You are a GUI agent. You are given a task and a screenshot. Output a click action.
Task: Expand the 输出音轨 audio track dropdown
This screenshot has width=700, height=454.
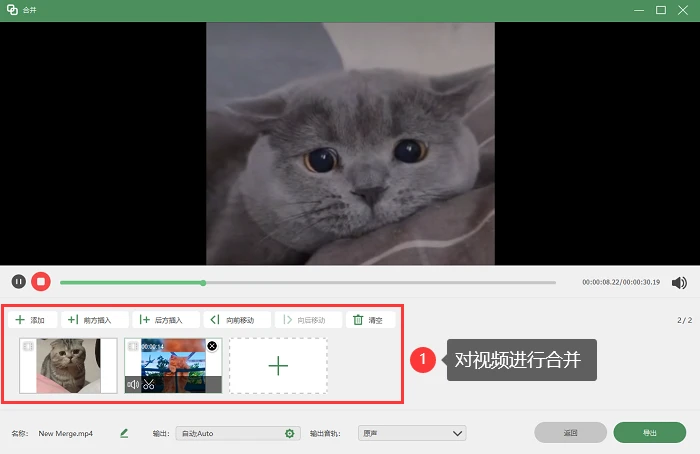pos(412,433)
